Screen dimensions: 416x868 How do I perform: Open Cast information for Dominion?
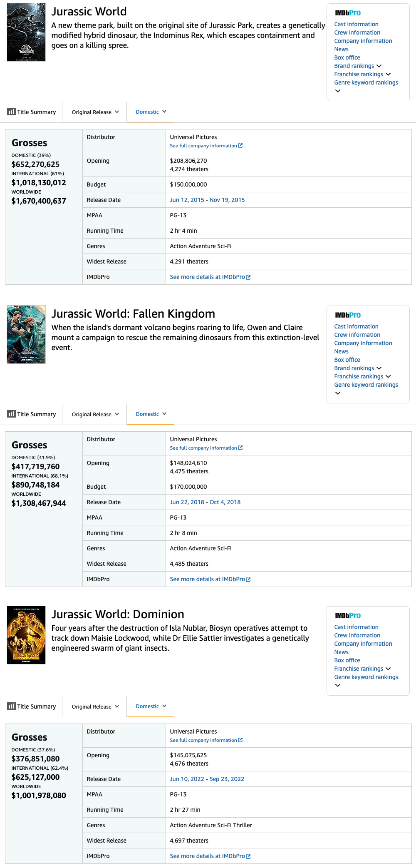click(x=356, y=627)
